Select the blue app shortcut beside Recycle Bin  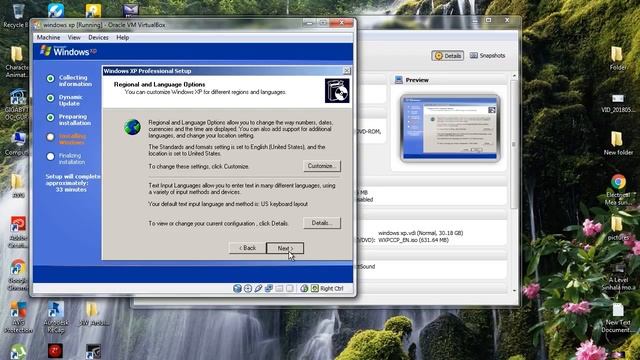(x=56, y=10)
